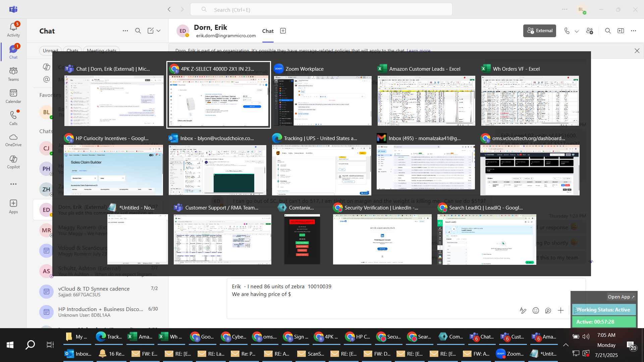Click the Teams search box
644x362 pixels.
click(321, 9)
